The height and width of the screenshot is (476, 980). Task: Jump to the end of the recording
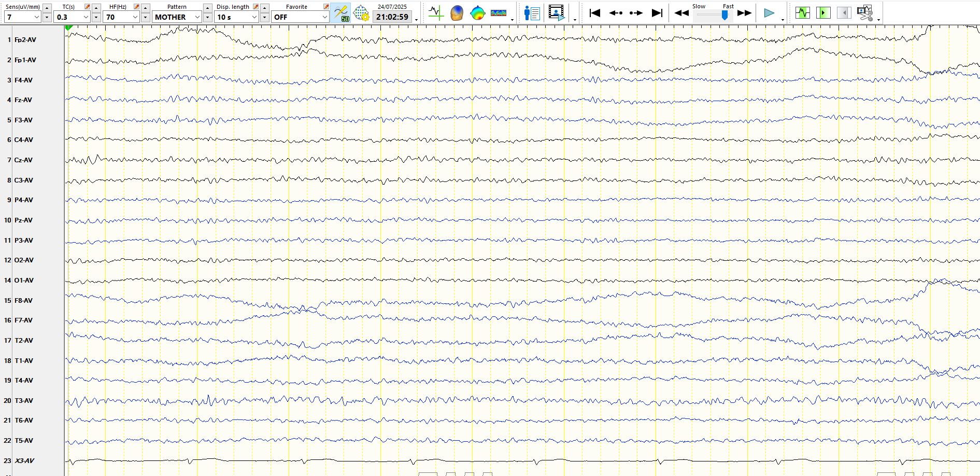657,13
